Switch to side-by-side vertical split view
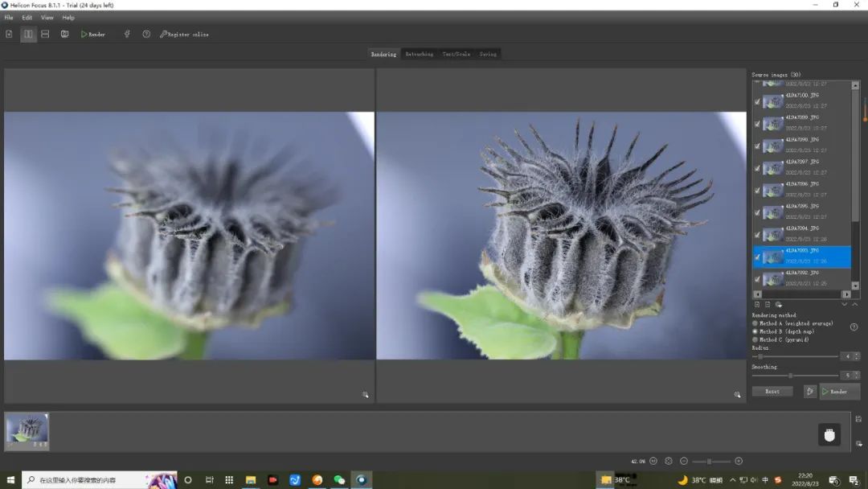Viewport: 868px width, 489px height. point(28,35)
